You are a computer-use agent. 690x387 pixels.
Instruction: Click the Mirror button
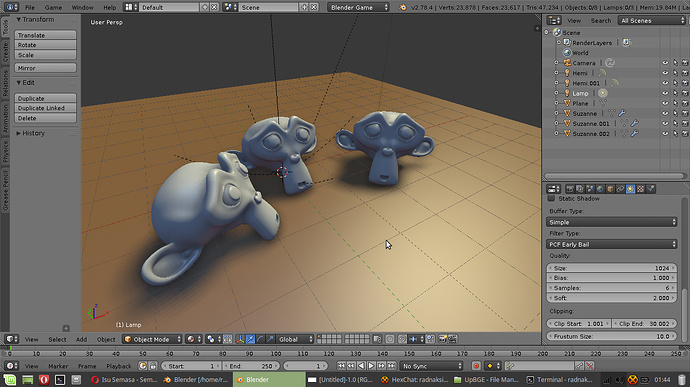(x=45, y=68)
